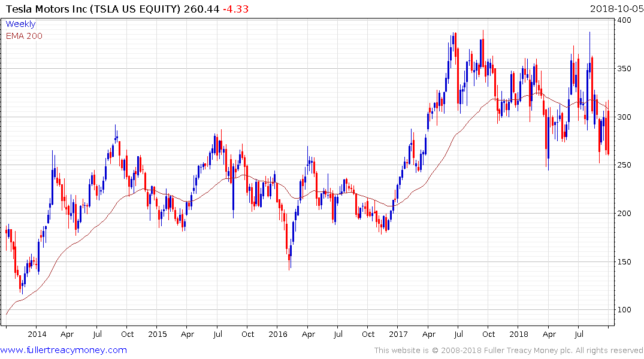Click the 400 price axis label
Image resolution: width=644 pixels, height=359 pixels.
tap(624, 20)
